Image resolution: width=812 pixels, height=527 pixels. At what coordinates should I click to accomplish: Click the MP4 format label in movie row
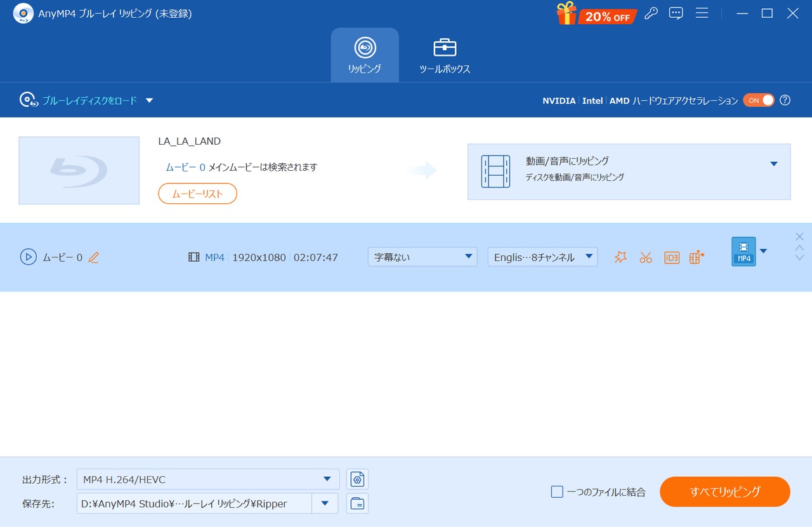click(214, 257)
